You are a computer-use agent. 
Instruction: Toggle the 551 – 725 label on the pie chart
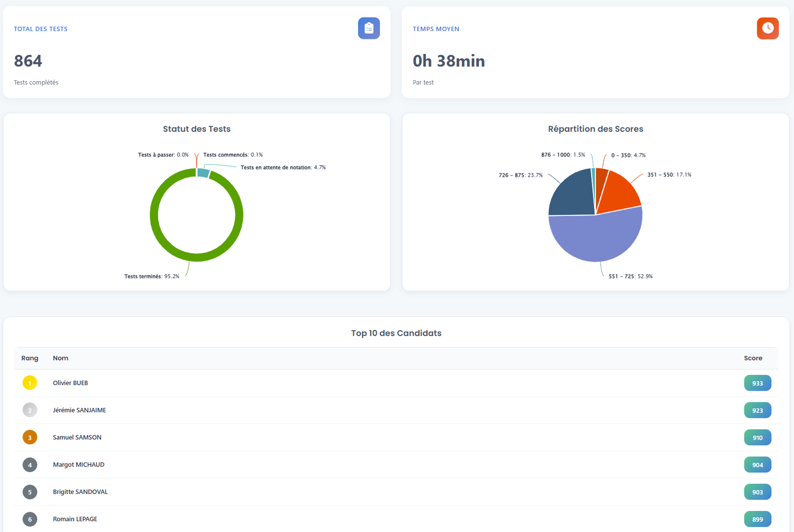(x=631, y=276)
